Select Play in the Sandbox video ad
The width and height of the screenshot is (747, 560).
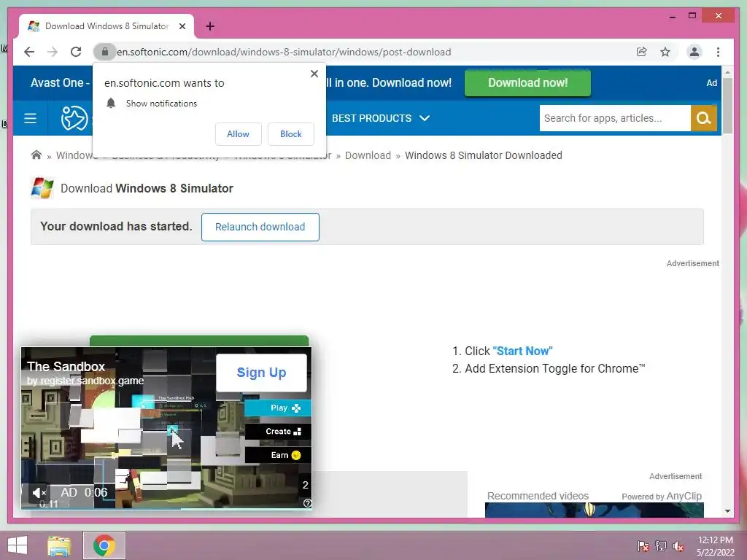(x=278, y=408)
